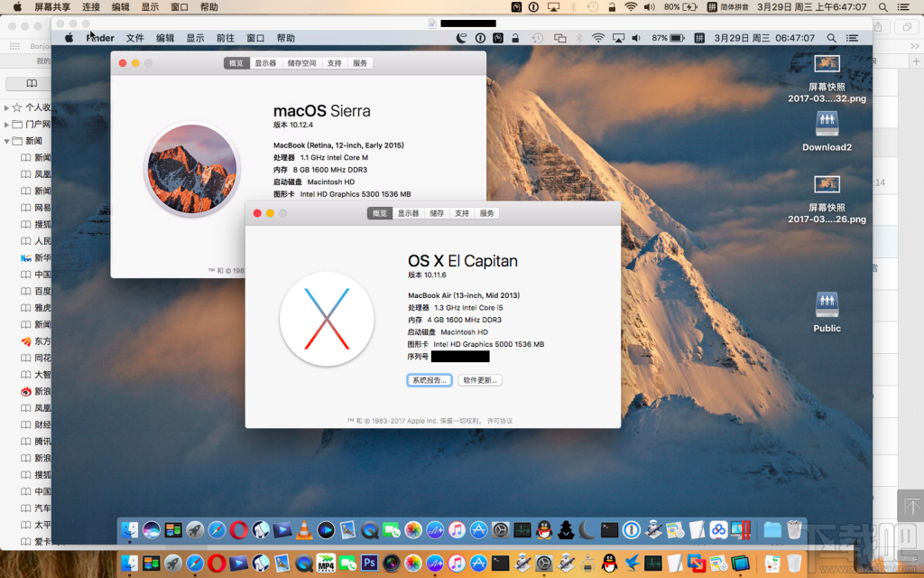
Task: Open VLC cone in remote Mac's dock
Action: click(x=304, y=530)
